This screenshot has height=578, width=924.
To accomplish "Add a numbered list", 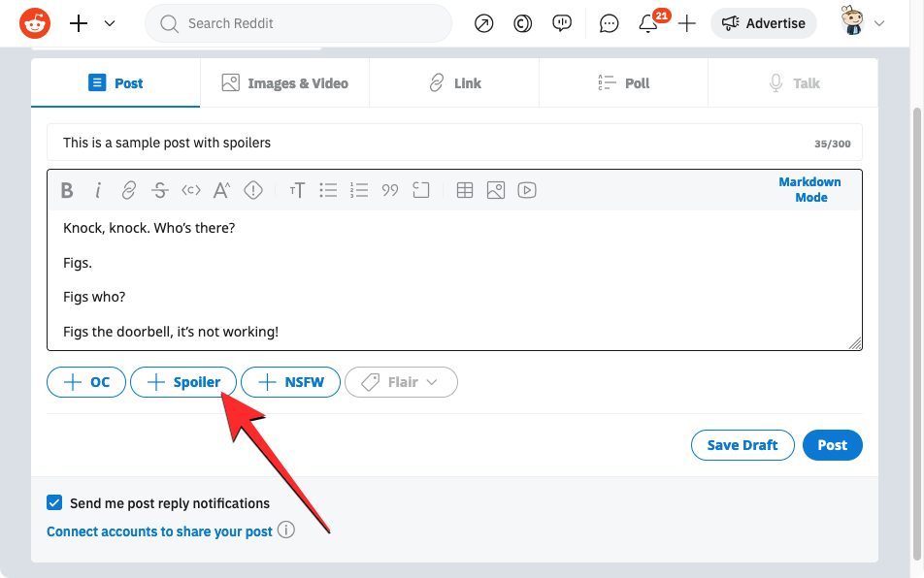I will (359, 191).
